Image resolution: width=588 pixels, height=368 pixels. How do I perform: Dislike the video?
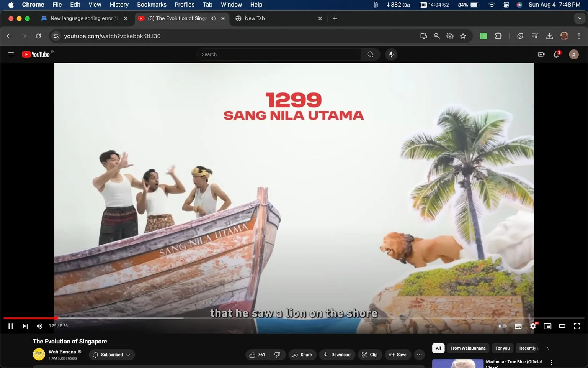point(277,355)
